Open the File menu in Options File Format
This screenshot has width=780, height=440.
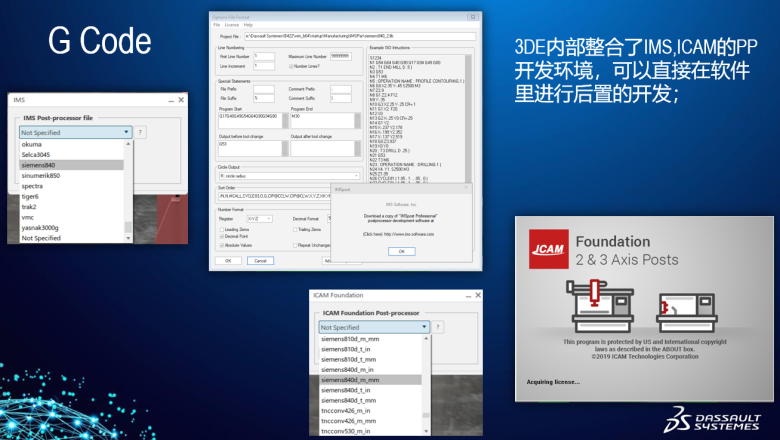(x=217, y=25)
